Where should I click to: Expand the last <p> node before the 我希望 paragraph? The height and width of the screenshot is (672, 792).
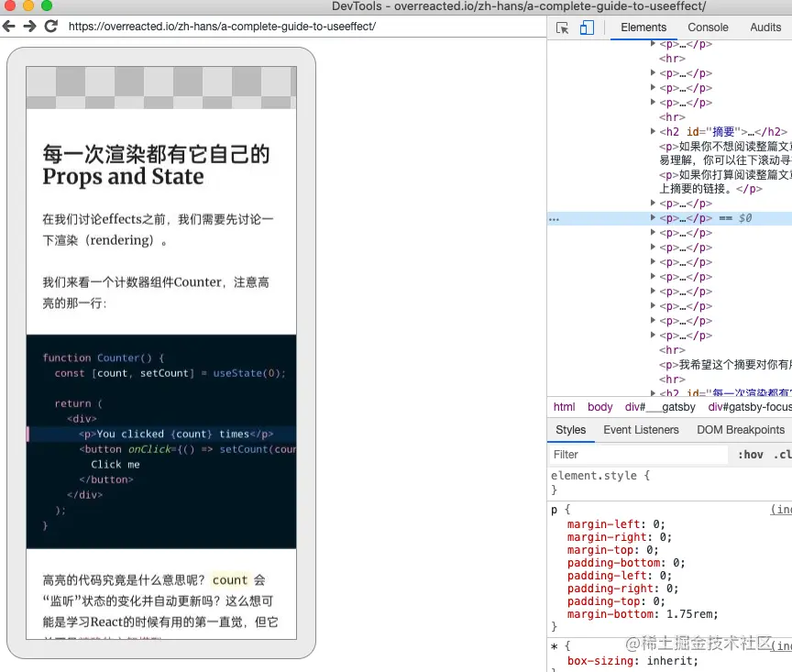[653, 335]
